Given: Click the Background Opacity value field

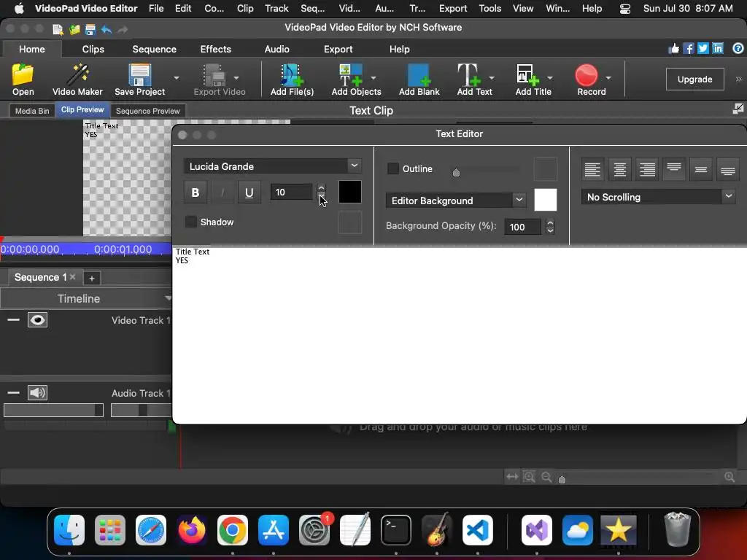Looking at the screenshot, I should [522, 227].
